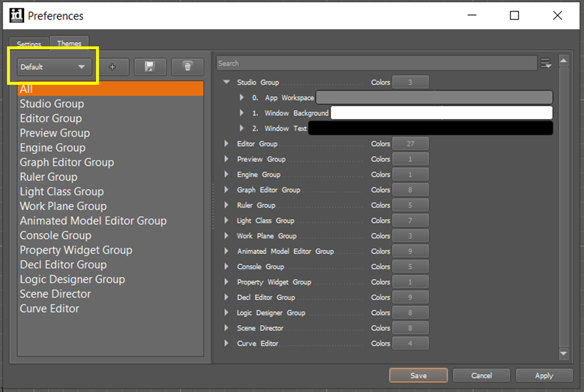The image size is (584, 392).
Task: Click the add new theme plus icon
Action: click(x=112, y=67)
